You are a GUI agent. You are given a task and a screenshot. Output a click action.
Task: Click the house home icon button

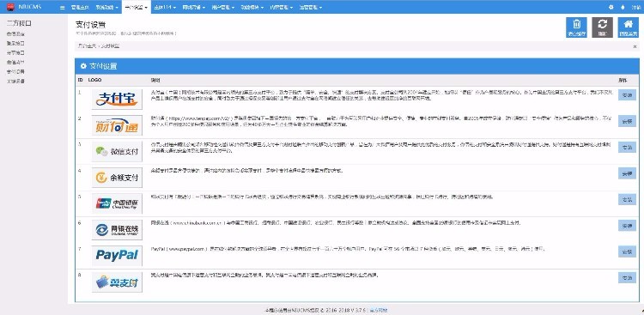pos(629,27)
